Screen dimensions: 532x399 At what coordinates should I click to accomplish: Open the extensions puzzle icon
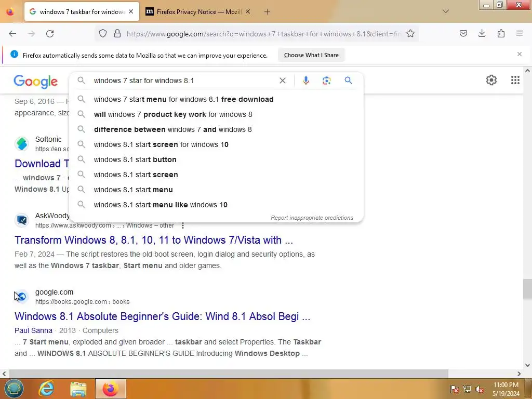coord(501,33)
